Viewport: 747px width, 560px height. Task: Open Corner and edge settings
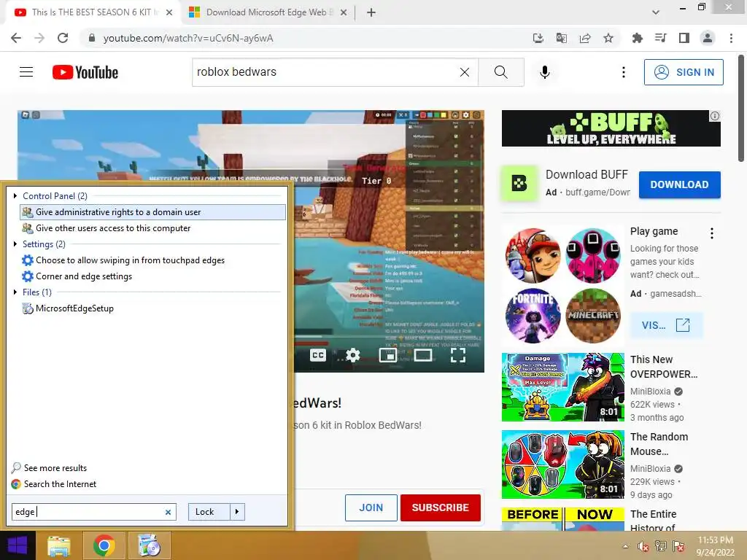(152, 276)
